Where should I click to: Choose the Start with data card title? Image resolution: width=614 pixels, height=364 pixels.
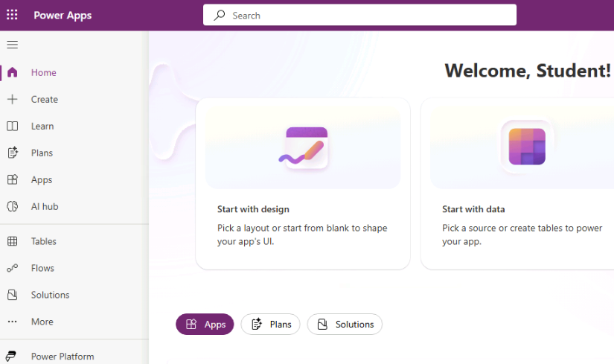pos(473,209)
